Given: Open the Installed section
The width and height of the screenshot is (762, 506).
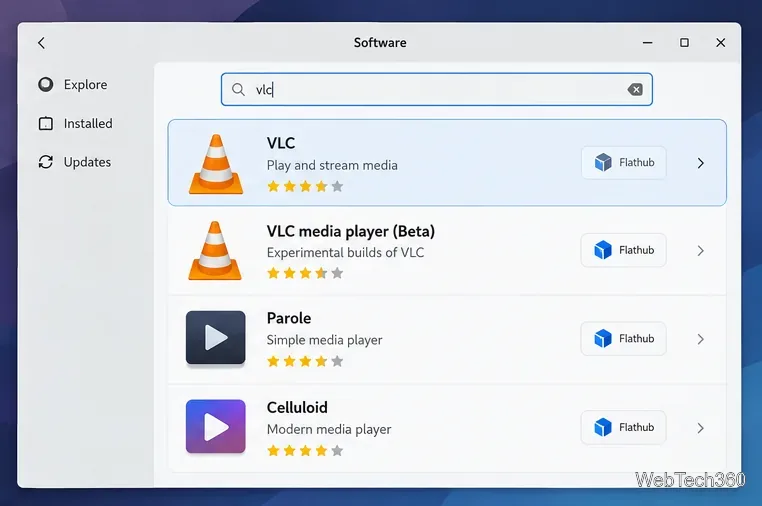Looking at the screenshot, I should pyautogui.click(x=75, y=123).
